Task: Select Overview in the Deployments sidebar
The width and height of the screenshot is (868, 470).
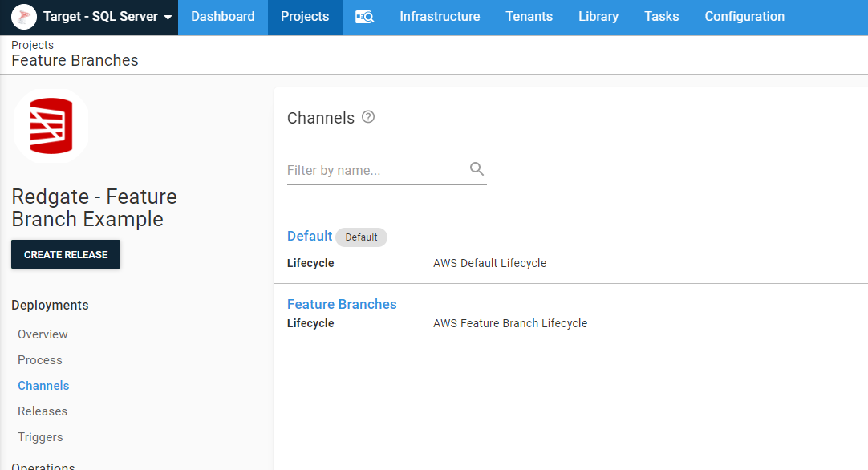Action: (x=43, y=334)
